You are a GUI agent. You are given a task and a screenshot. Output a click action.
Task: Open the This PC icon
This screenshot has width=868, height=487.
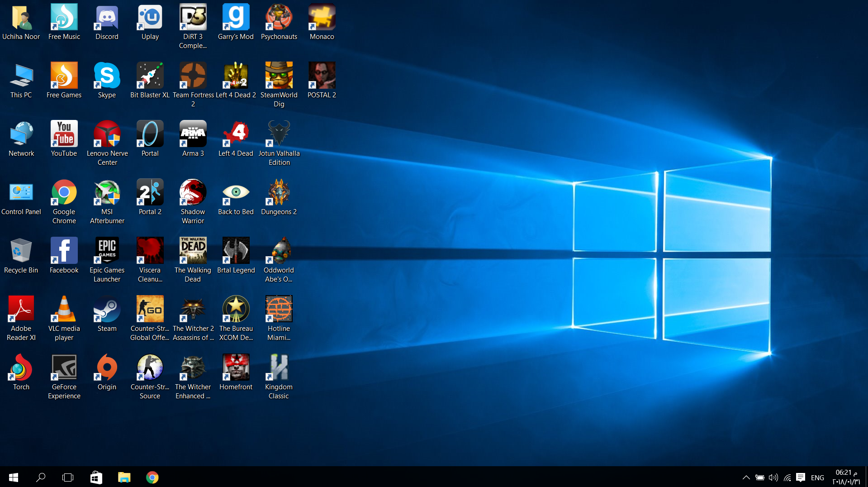[x=21, y=76]
